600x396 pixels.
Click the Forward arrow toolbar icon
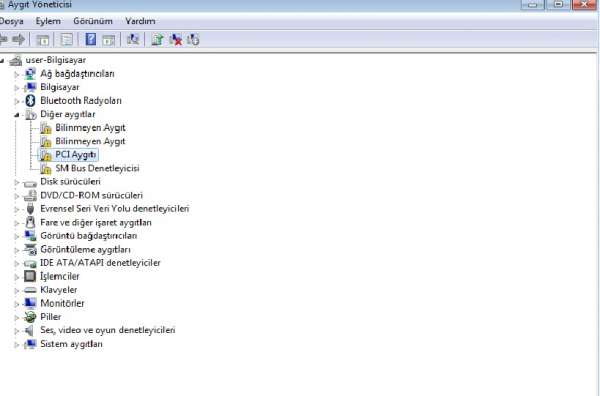click(18, 39)
